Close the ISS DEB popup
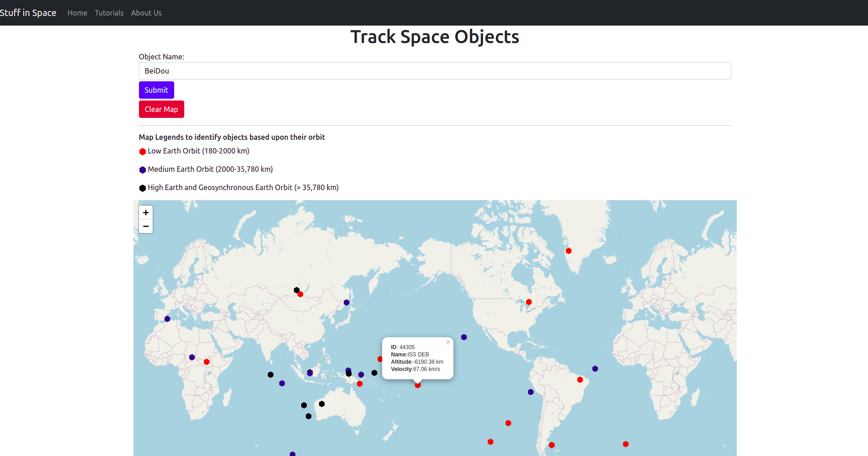This screenshot has height=456, width=868. [x=448, y=342]
